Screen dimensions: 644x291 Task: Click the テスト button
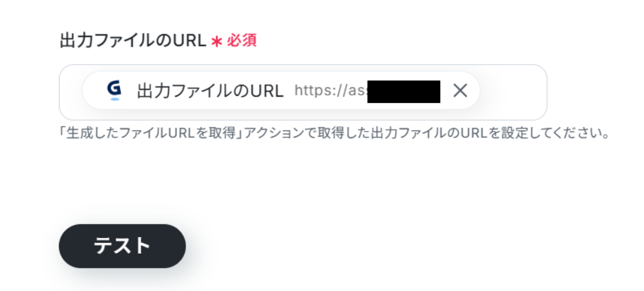point(122,246)
